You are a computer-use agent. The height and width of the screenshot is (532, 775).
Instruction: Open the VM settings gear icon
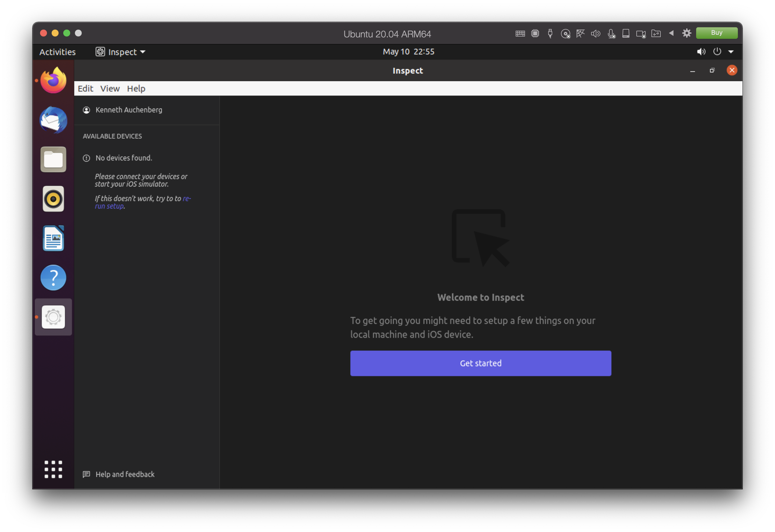tap(686, 33)
